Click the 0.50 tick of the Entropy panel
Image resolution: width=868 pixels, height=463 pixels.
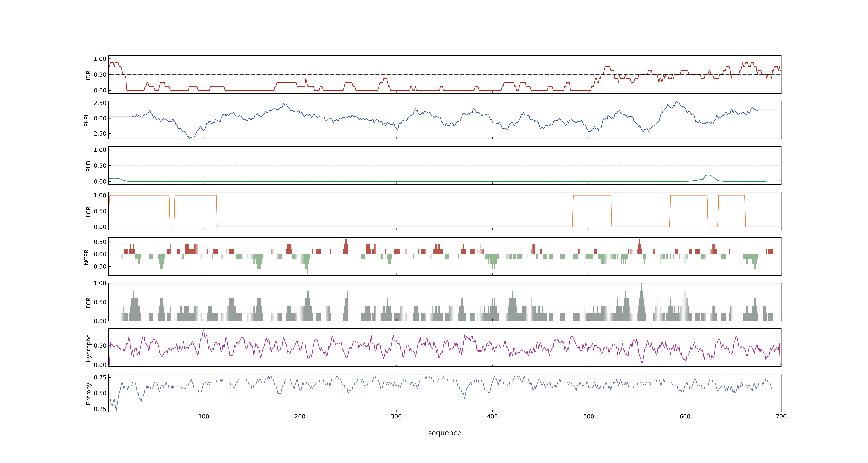[x=100, y=393]
